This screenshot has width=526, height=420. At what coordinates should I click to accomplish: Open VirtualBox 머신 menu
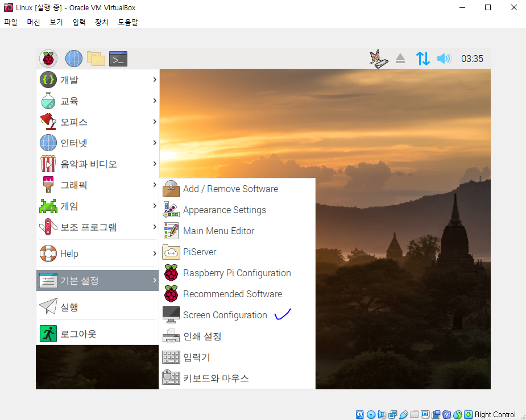coord(33,22)
